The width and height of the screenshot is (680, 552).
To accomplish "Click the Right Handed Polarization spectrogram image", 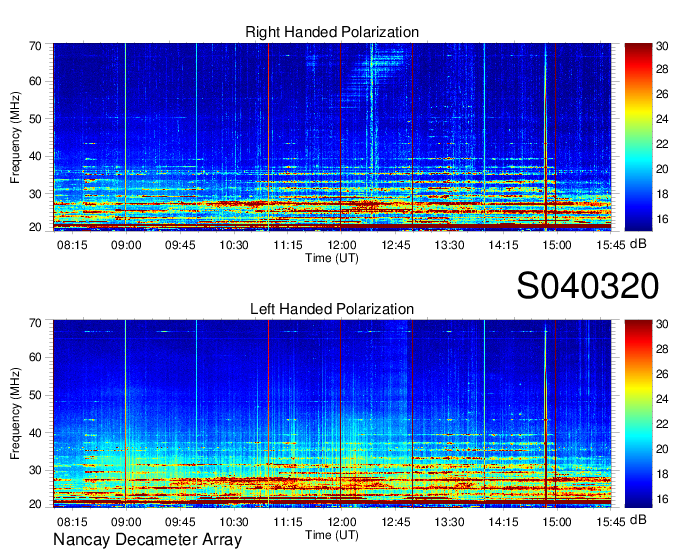I will (x=332, y=137).
